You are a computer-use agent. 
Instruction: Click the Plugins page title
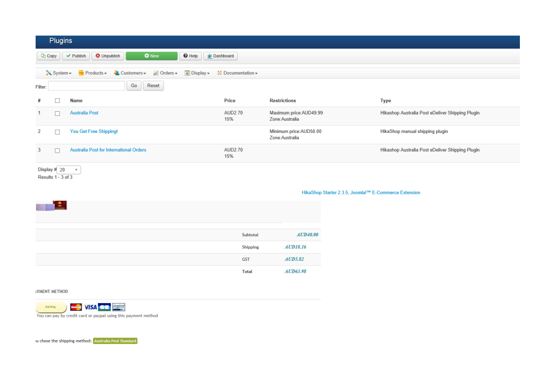[60, 41]
